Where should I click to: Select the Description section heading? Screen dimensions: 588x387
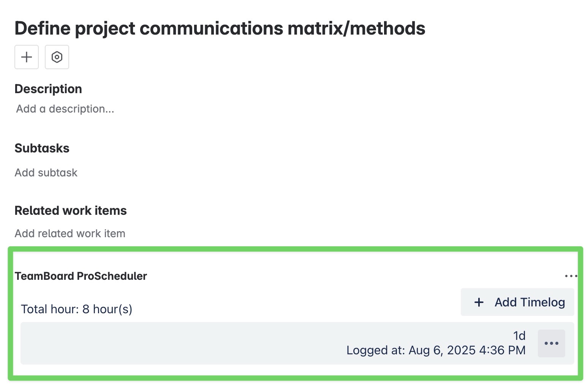point(48,89)
